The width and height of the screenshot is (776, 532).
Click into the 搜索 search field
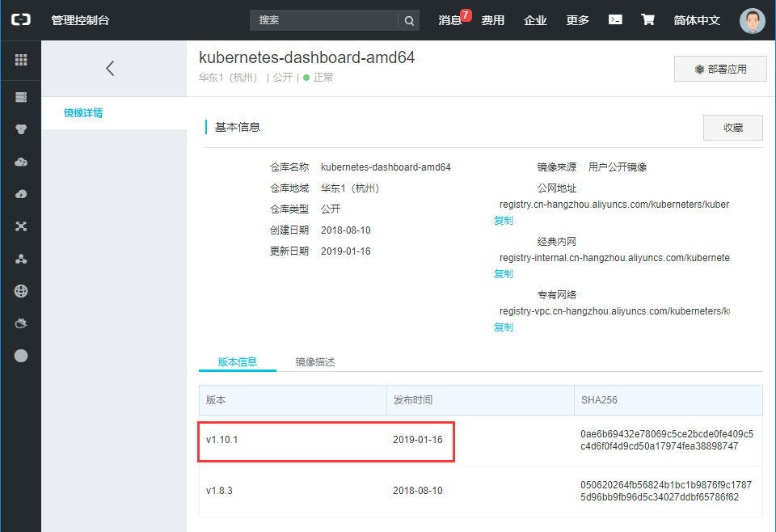(324, 20)
